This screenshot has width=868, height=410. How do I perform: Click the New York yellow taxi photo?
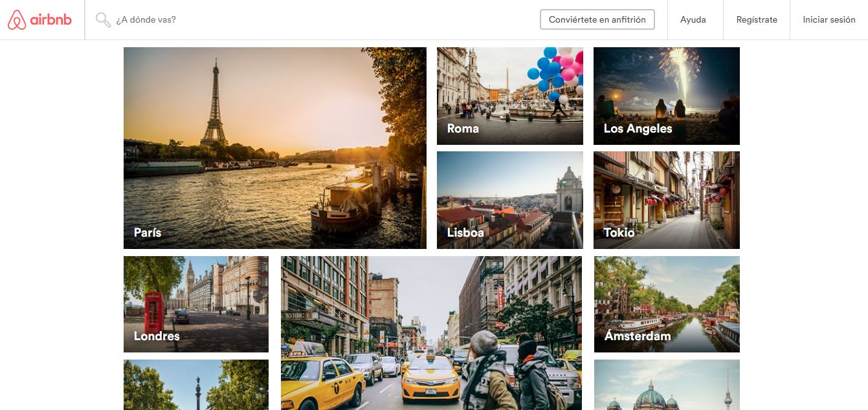(x=431, y=332)
